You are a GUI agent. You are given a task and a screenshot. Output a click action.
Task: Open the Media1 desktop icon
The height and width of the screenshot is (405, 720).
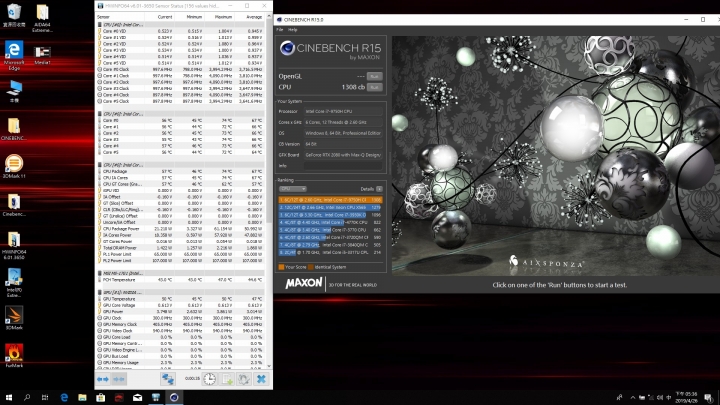coord(42,55)
